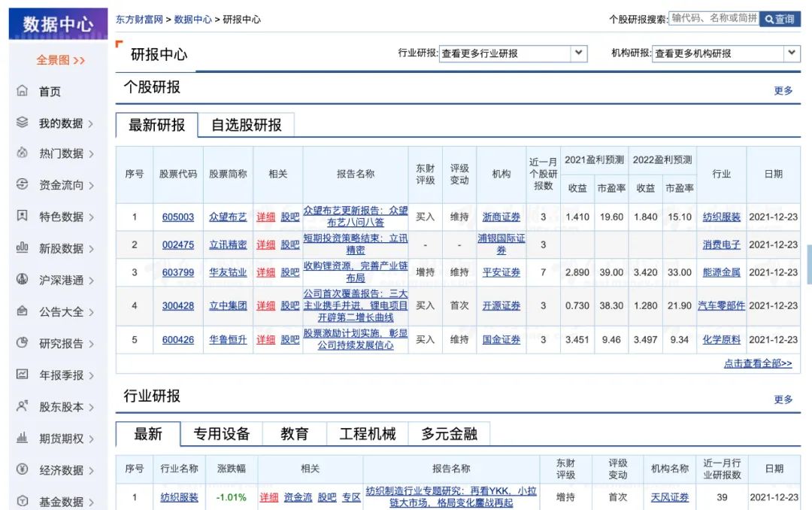
Task: Open stock code 300428 link
Action: 178,306
